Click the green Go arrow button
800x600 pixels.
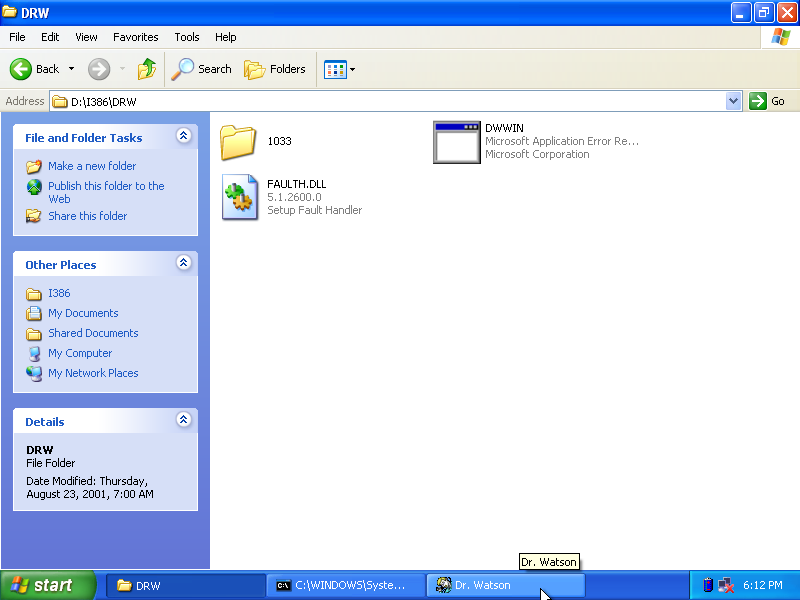[758, 101]
